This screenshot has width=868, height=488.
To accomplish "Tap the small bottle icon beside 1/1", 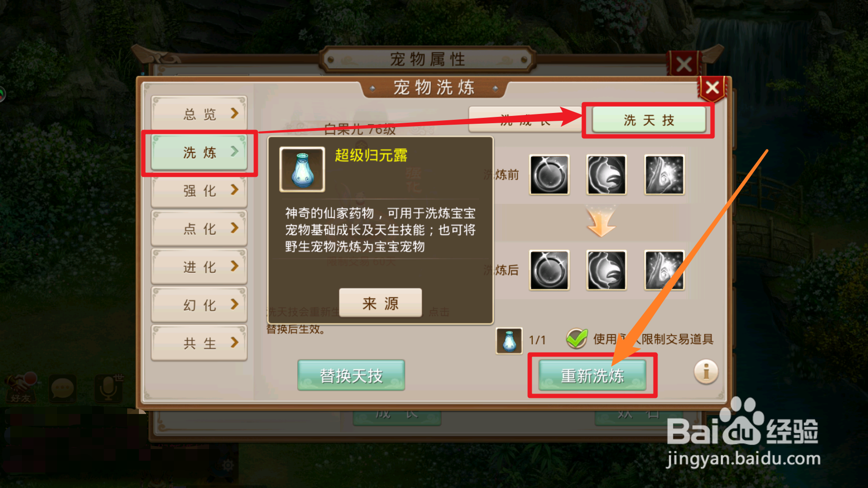I will coord(509,340).
